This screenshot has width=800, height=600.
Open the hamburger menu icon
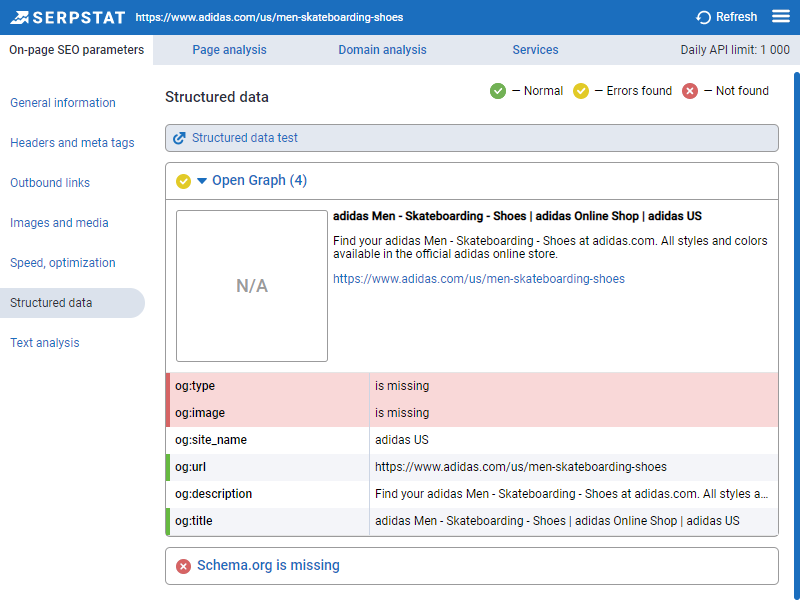coord(781,17)
